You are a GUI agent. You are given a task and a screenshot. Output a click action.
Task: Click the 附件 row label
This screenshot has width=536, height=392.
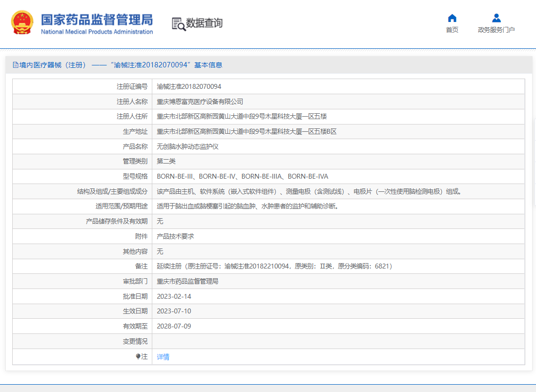tap(141, 236)
